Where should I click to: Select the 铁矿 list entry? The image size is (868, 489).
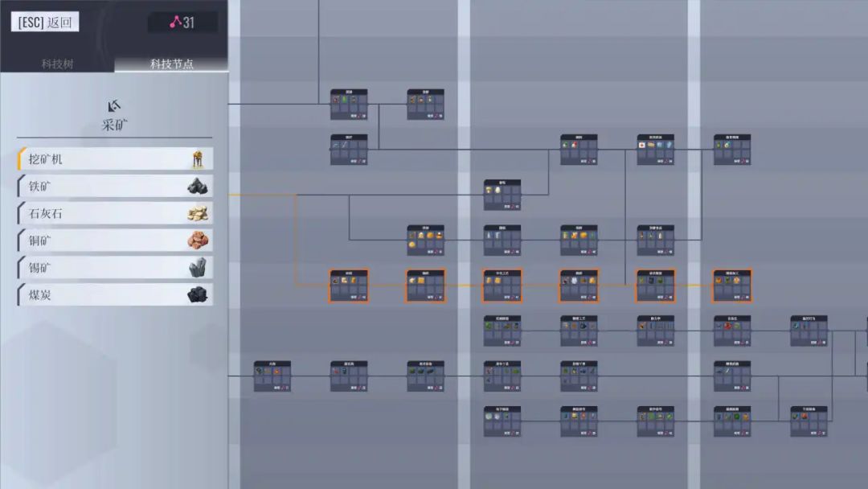click(x=115, y=186)
